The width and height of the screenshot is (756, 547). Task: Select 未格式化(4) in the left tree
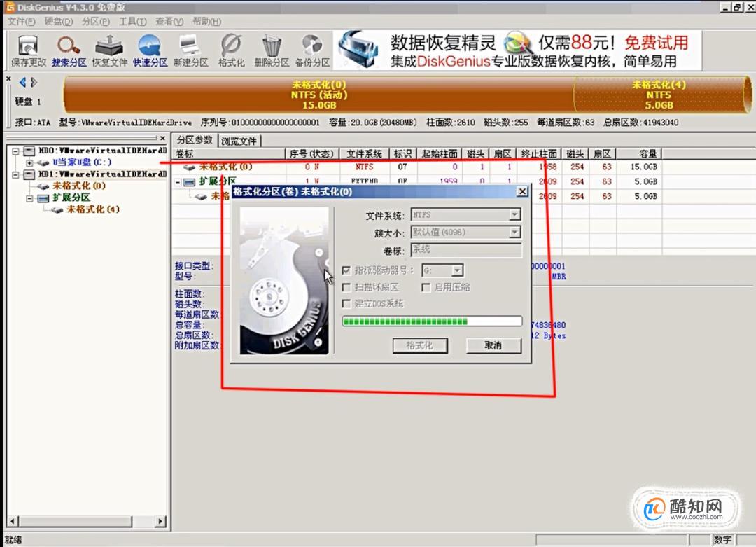click(93, 209)
